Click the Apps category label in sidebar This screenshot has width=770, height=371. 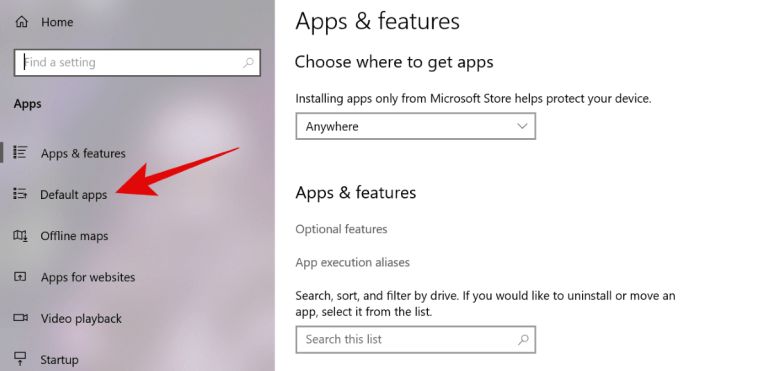pyautogui.click(x=28, y=104)
